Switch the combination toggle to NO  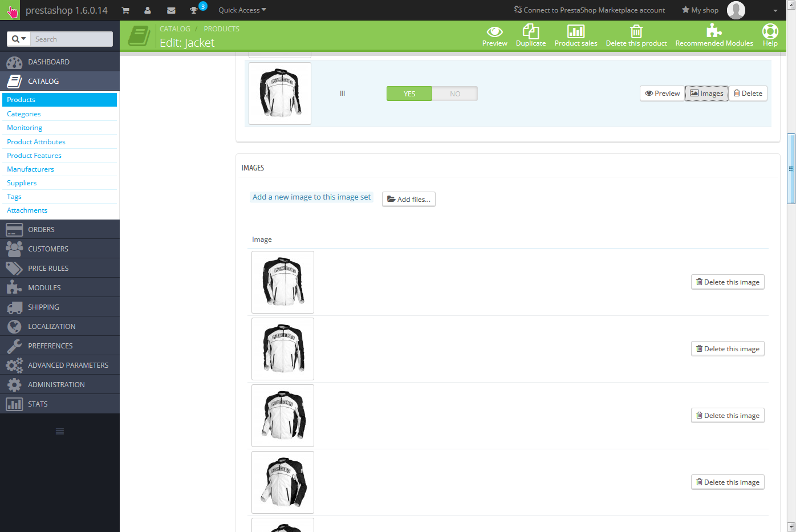(455, 94)
